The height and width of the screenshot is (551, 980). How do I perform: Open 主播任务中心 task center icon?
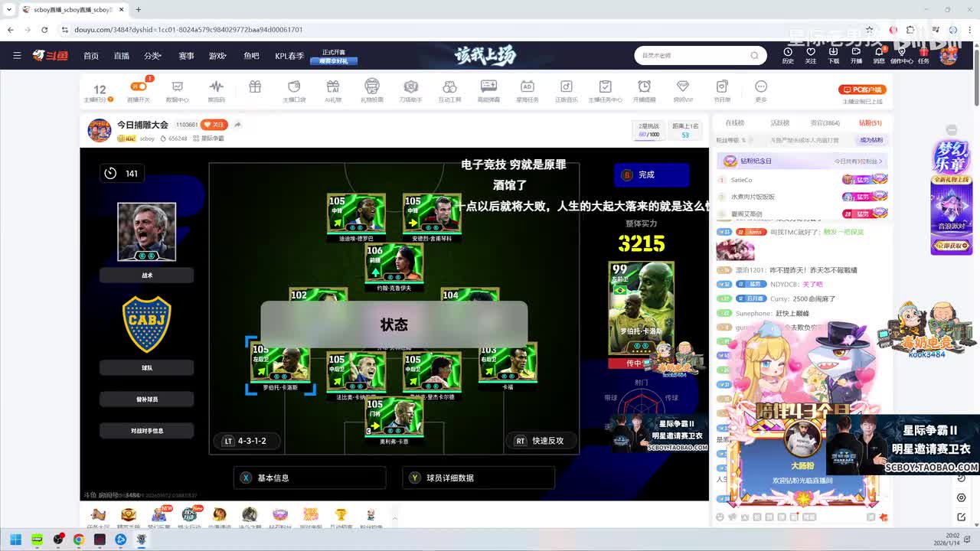tap(606, 91)
